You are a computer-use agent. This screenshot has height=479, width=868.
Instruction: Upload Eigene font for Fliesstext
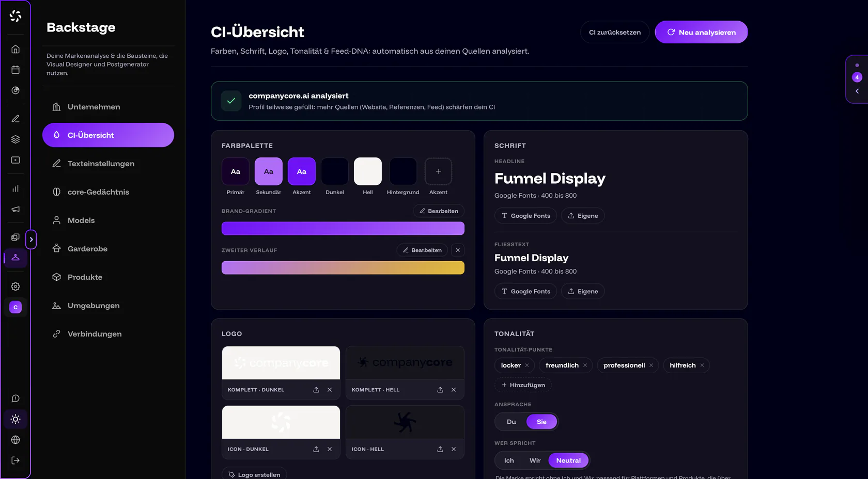coord(583,292)
